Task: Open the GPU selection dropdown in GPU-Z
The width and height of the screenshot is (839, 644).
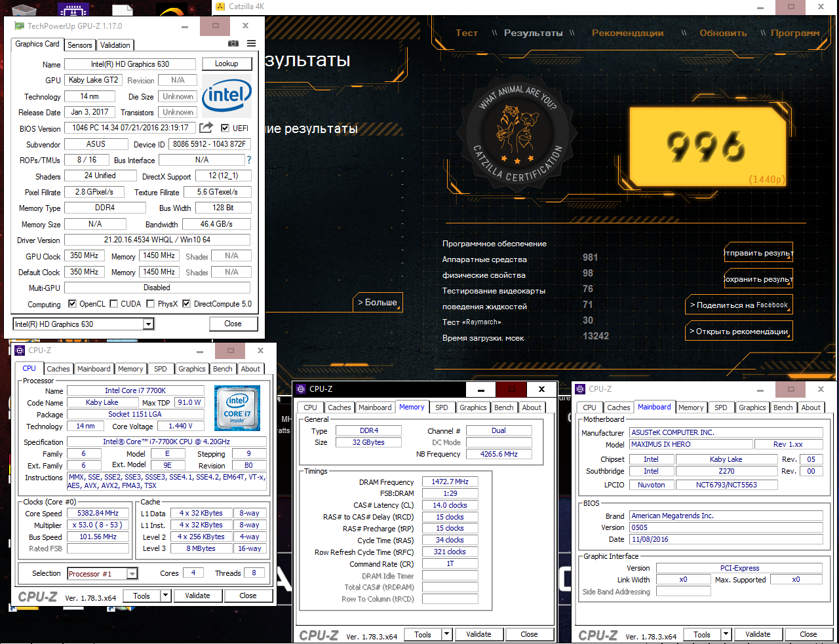Action: [148, 324]
